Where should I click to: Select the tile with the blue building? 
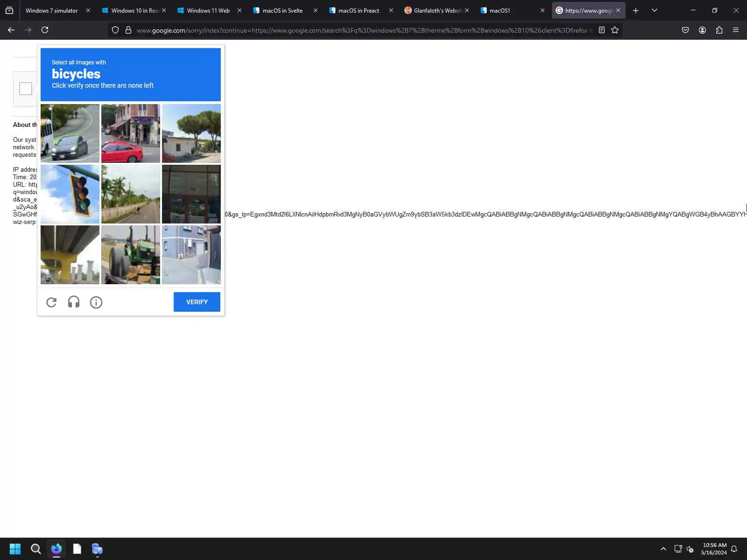coord(191,255)
